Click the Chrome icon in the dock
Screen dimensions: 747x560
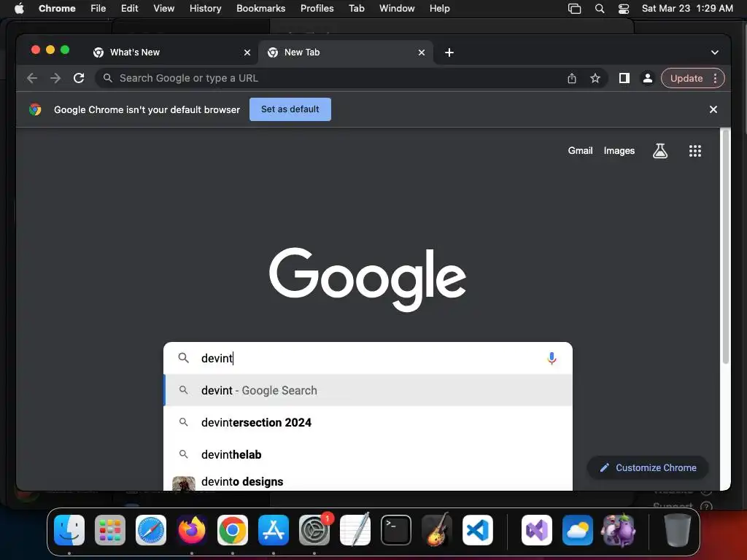click(233, 530)
